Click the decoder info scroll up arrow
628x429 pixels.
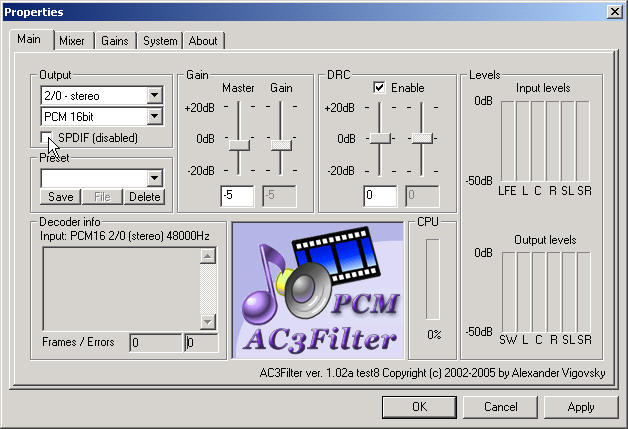(208, 256)
